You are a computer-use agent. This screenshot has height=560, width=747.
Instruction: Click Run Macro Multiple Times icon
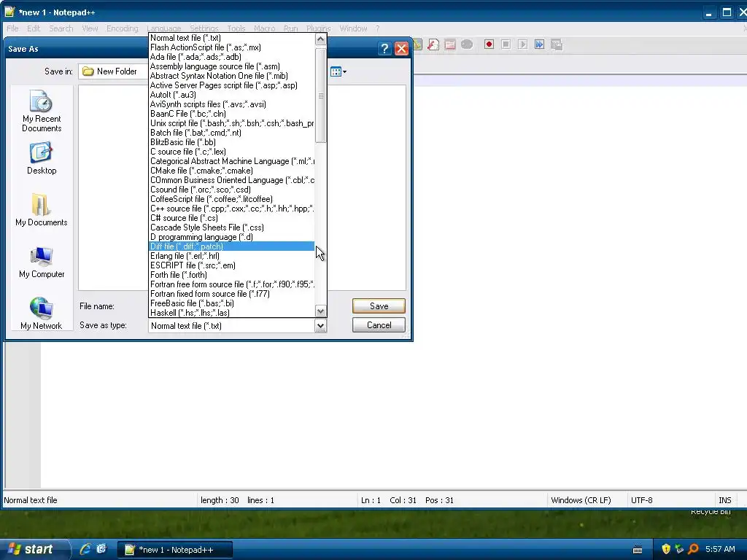point(539,44)
